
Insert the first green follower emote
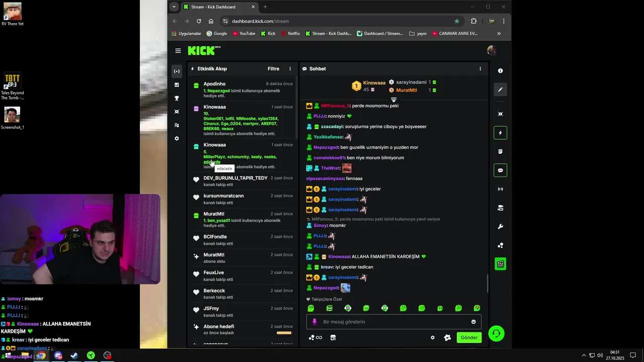click(311, 308)
